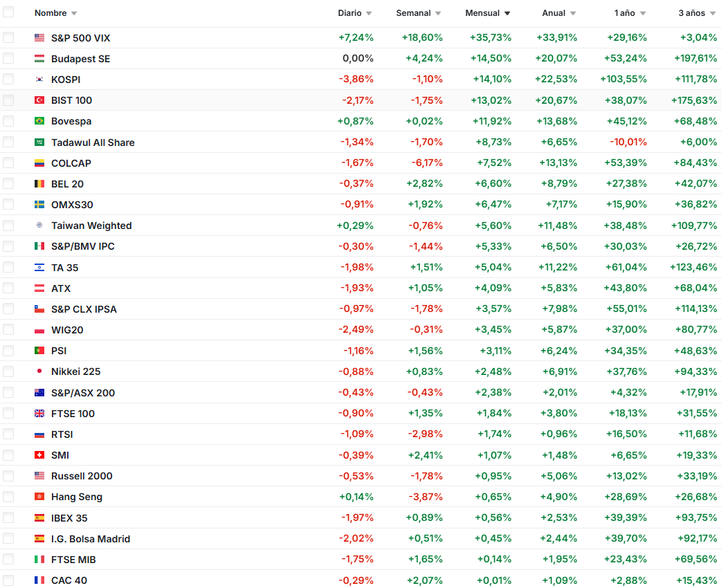Tick the checkbox for the COLCAP row
The width and height of the screenshot is (726, 588).
click(8, 163)
